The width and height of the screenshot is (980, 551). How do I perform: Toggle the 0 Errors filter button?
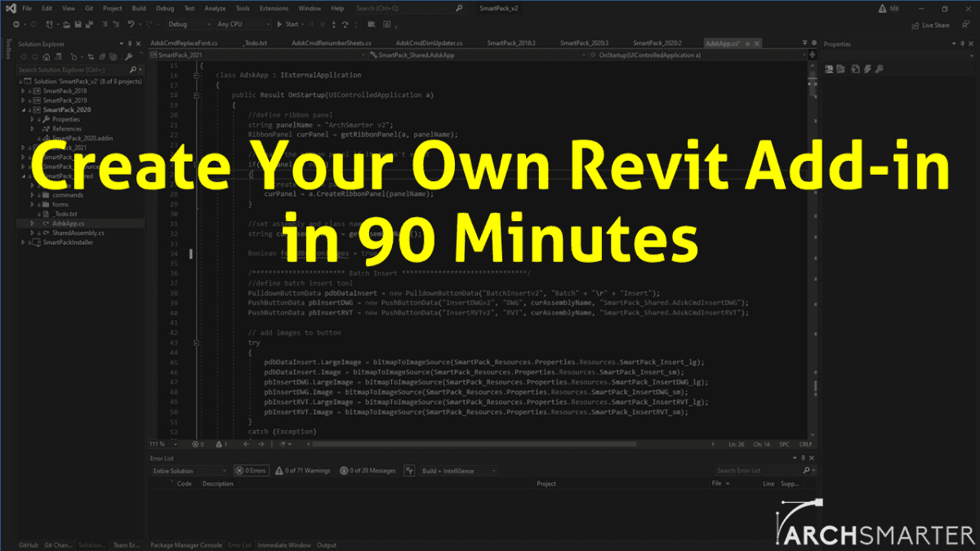point(251,471)
